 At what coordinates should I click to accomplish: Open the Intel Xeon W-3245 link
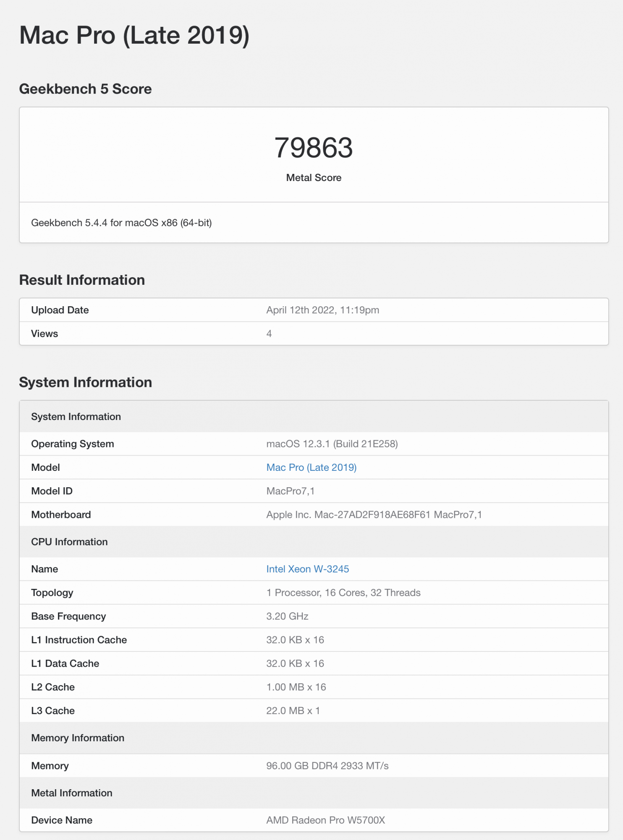click(307, 569)
